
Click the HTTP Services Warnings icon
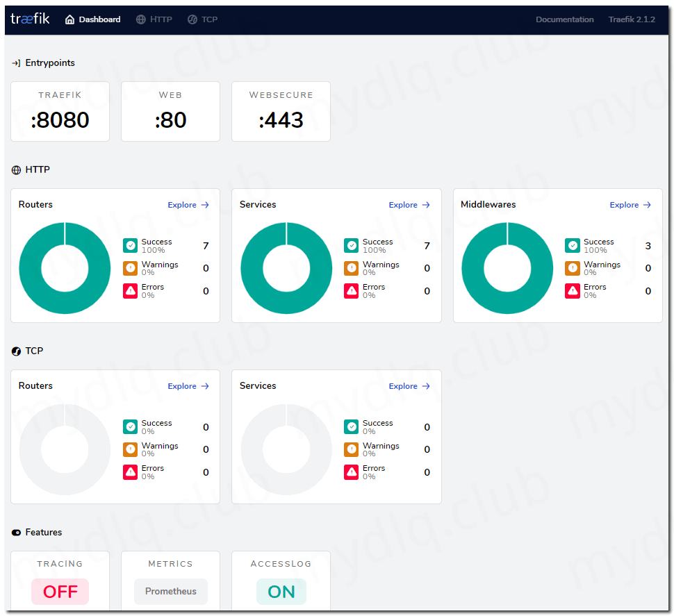[352, 268]
